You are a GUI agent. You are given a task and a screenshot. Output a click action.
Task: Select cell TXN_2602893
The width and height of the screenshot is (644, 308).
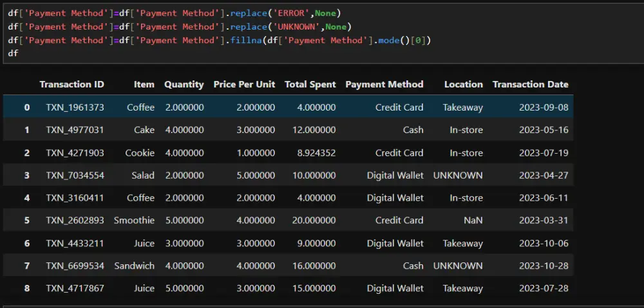(75, 221)
